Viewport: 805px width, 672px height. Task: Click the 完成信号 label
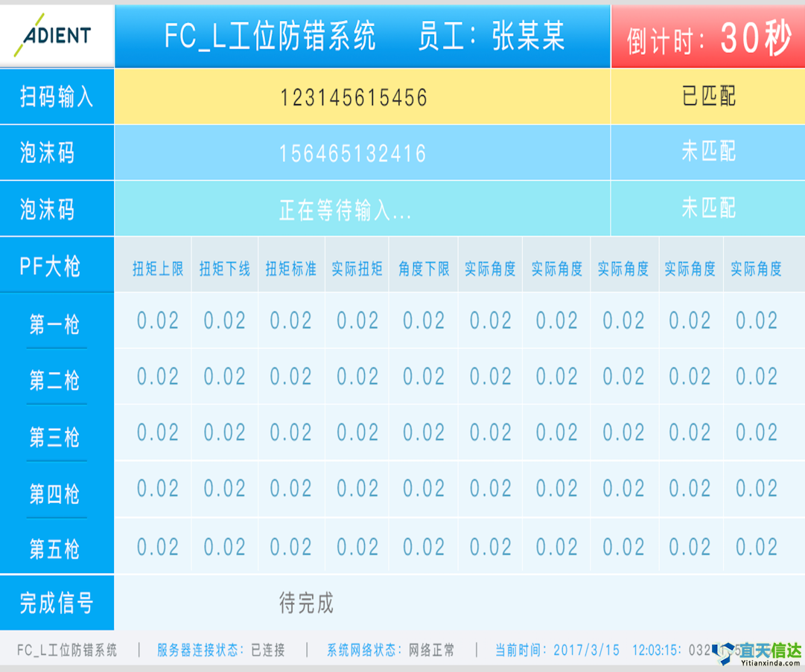(57, 603)
